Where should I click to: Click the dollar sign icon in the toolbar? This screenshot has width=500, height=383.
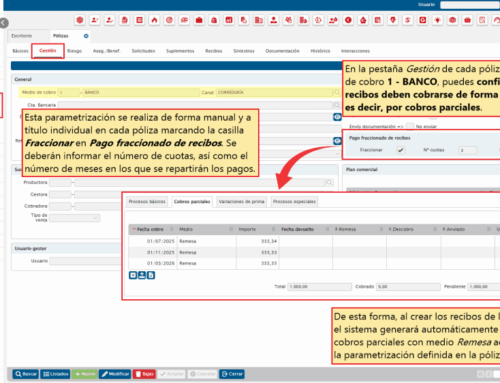click(x=408, y=20)
